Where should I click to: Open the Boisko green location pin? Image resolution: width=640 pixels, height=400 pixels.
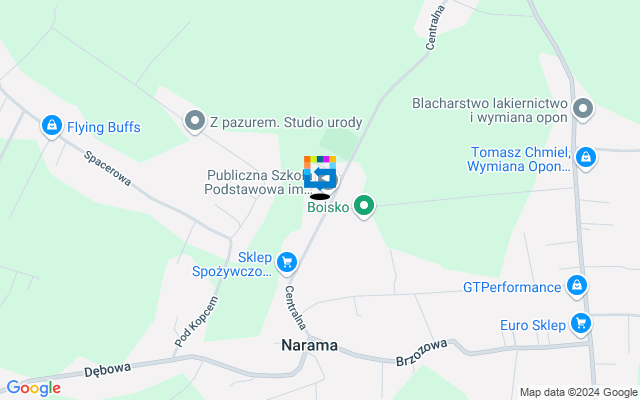point(364,206)
